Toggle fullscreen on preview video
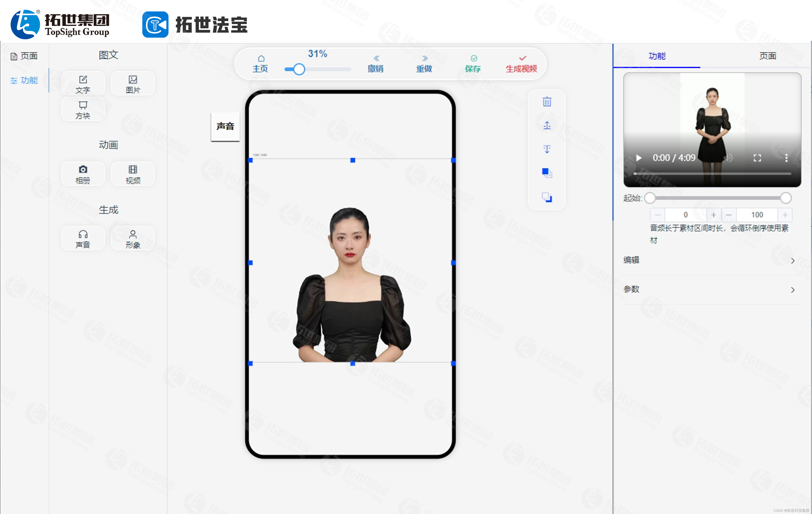 coord(757,158)
